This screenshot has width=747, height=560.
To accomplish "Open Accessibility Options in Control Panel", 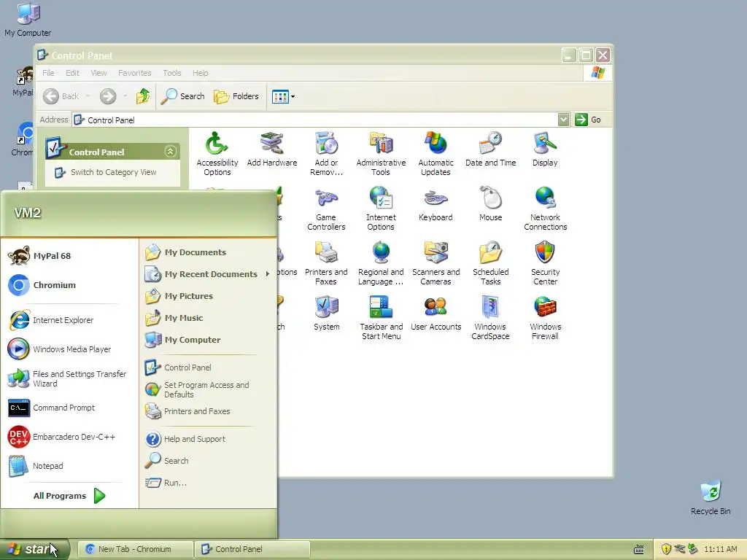I will click(x=217, y=154).
